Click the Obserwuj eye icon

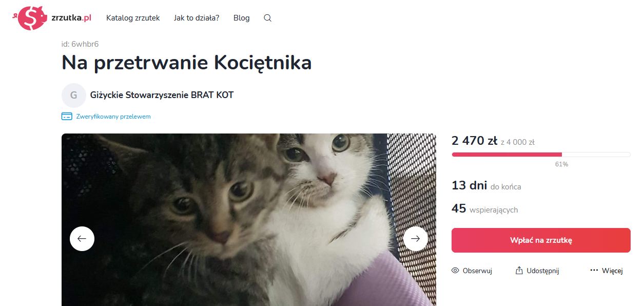click(455, 271)
